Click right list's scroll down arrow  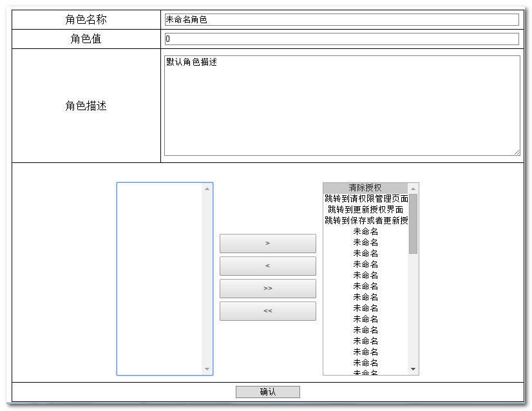click(x=413, y=369)
